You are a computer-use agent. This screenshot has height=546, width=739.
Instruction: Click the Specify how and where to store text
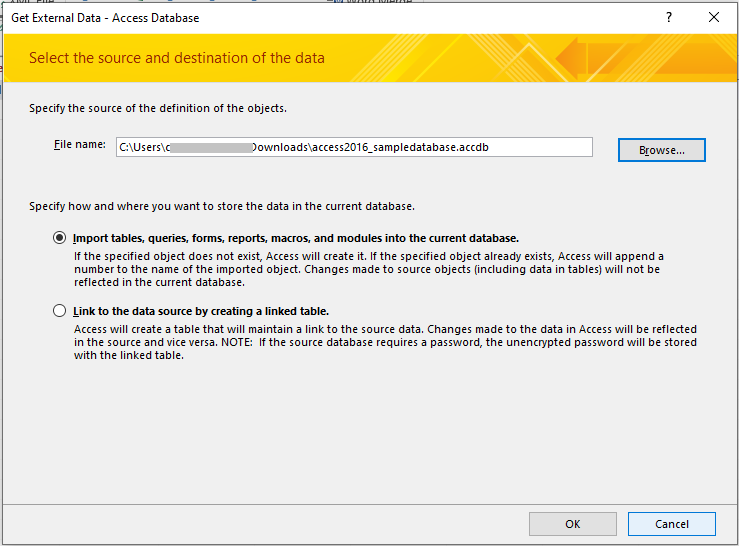coord(222,206)
